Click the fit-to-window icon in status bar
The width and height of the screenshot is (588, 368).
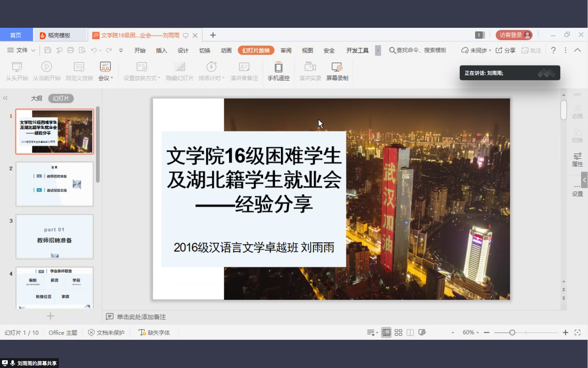coord(577,332)
